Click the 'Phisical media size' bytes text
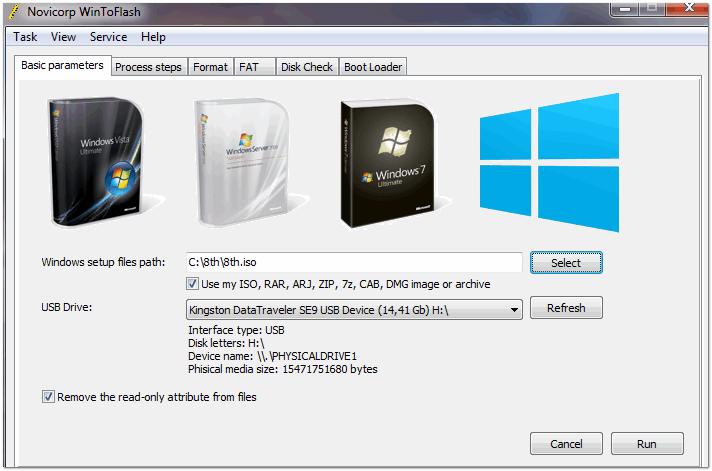712x471 pixels. 282,369
